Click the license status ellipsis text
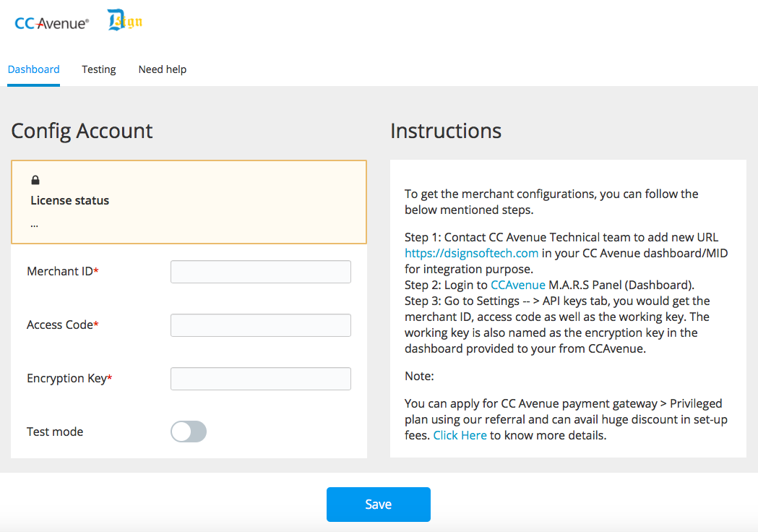The height and width of the screenshot is (532, 758). (x=34, y=225)
